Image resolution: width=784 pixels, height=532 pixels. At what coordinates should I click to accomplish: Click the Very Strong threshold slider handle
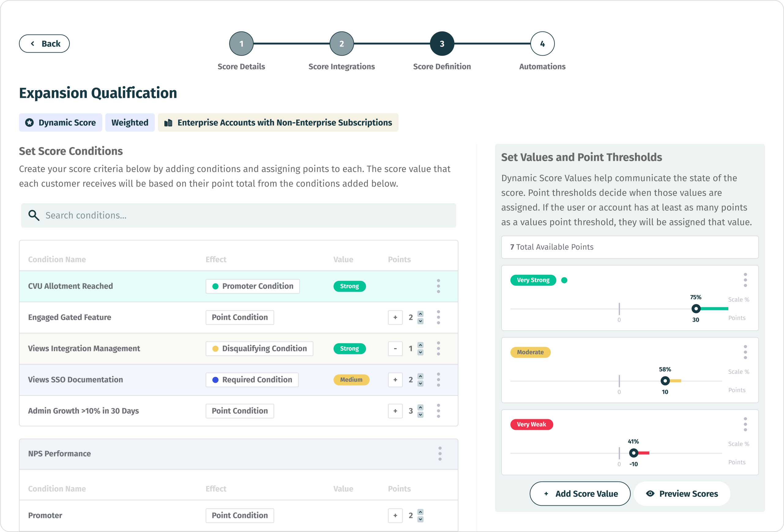pyautogui.click(x=696, y=308)
